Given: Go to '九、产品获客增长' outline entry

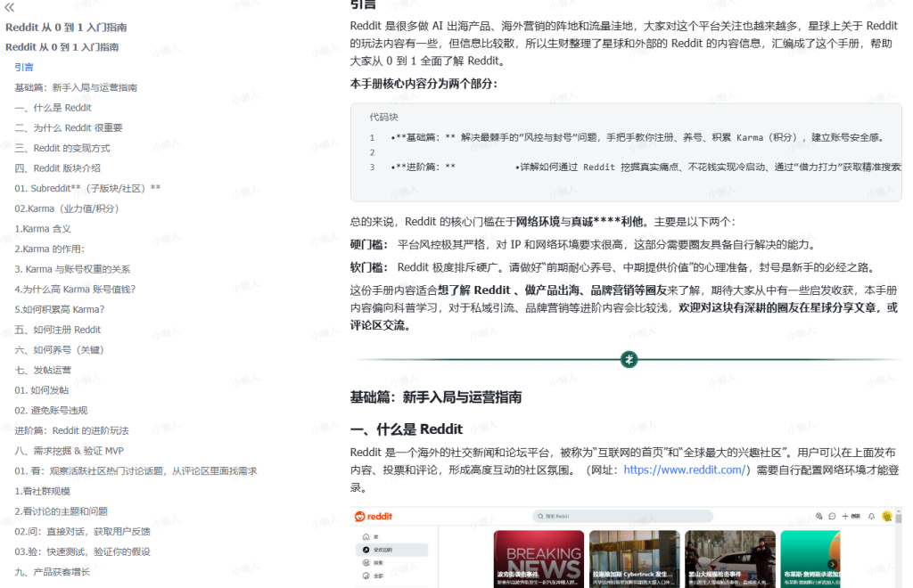Looking at the screenshot, I should click(53, 572).
